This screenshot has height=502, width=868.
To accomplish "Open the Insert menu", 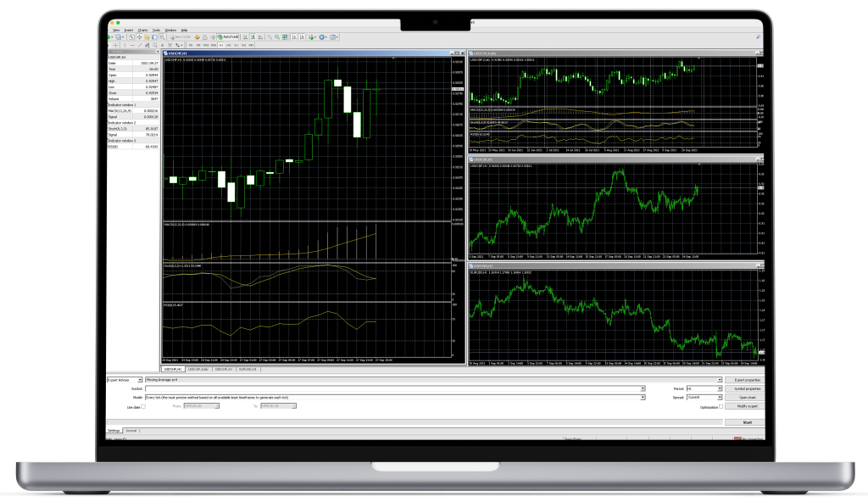I will point(129,30).
